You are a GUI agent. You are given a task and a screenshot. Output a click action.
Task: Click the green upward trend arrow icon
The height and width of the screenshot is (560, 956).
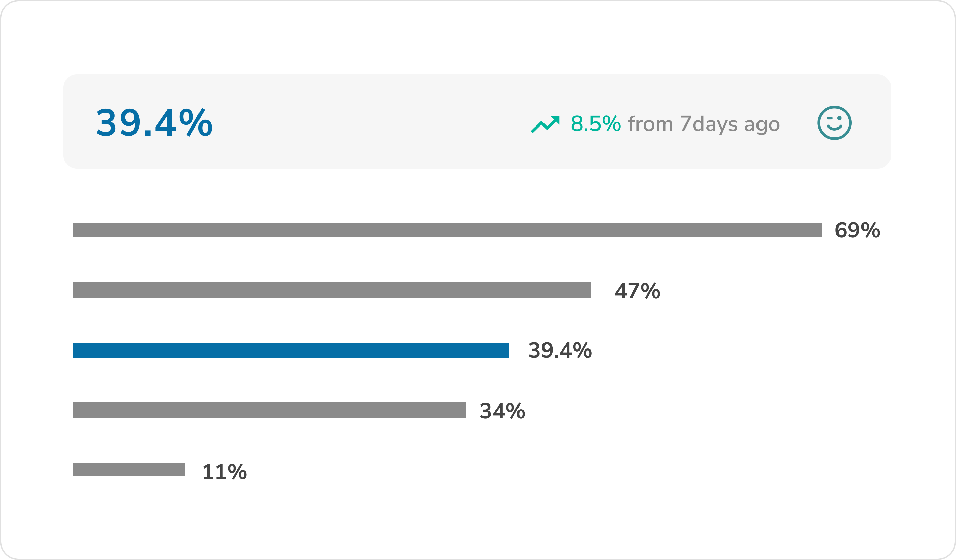pos(545,124)
